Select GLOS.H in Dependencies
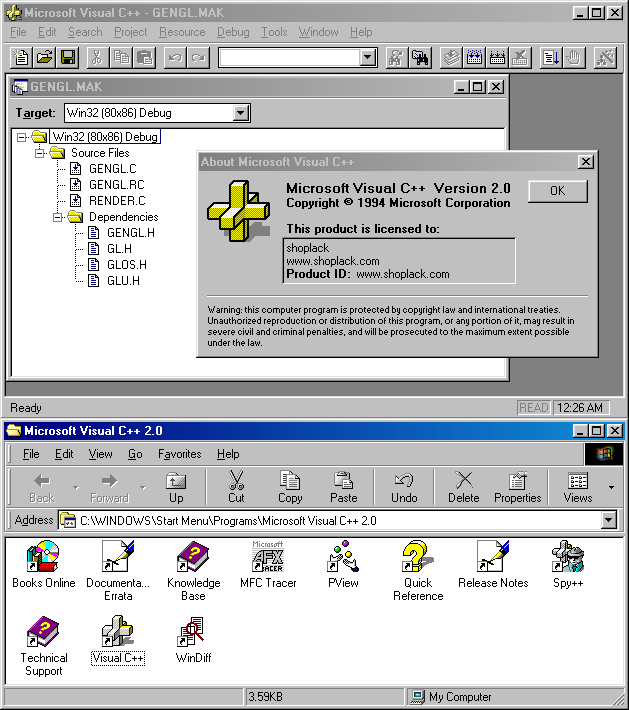Viewport: 629px width, 710px height. 127,265
